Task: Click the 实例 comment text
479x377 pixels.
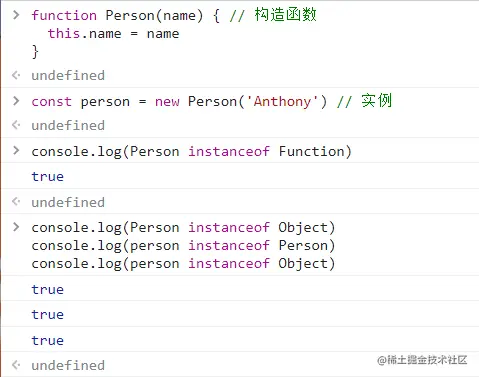Action: pos(377,101)
